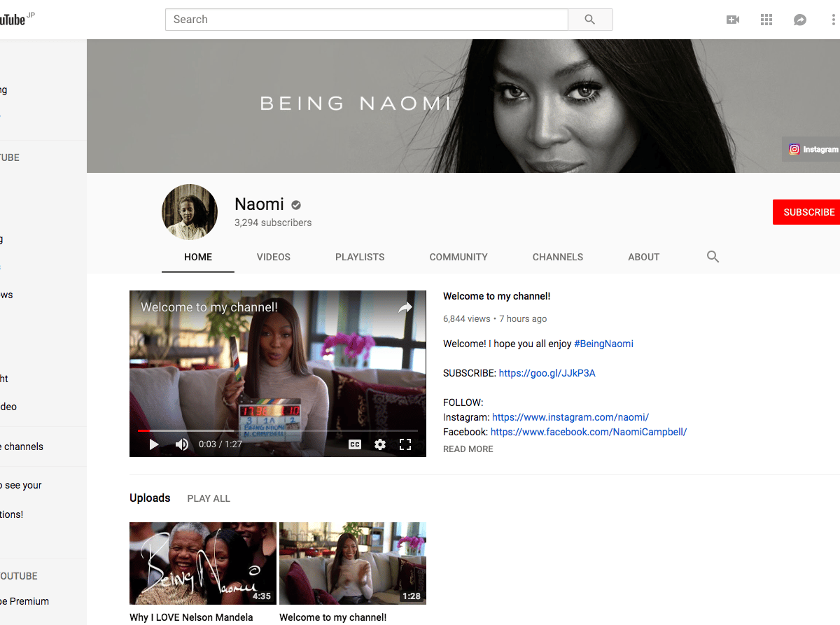Open the instagram.com/naomi link
Screen dimensions: 840x625
[570, 417]
